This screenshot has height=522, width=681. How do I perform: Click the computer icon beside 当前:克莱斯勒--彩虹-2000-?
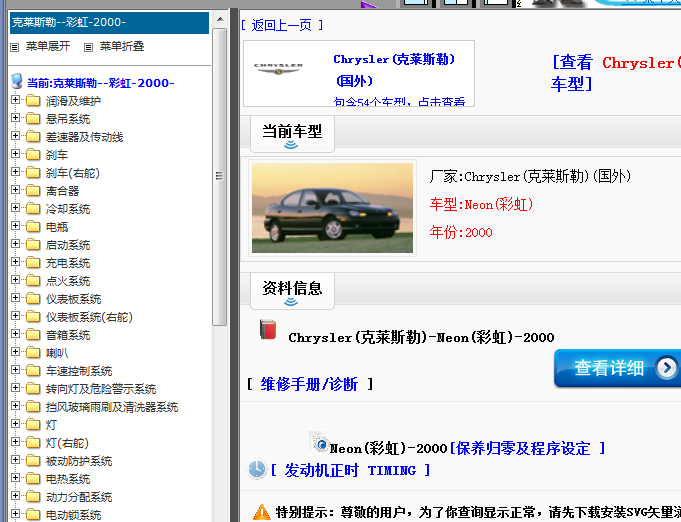point(17,81)
